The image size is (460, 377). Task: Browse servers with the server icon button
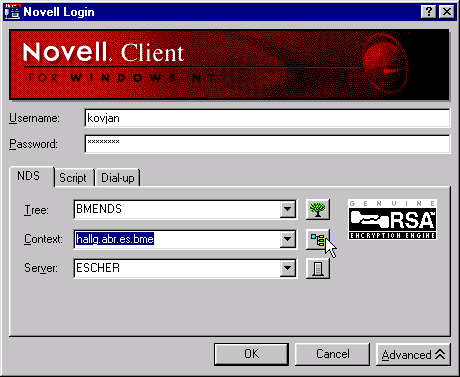(318, 268)
